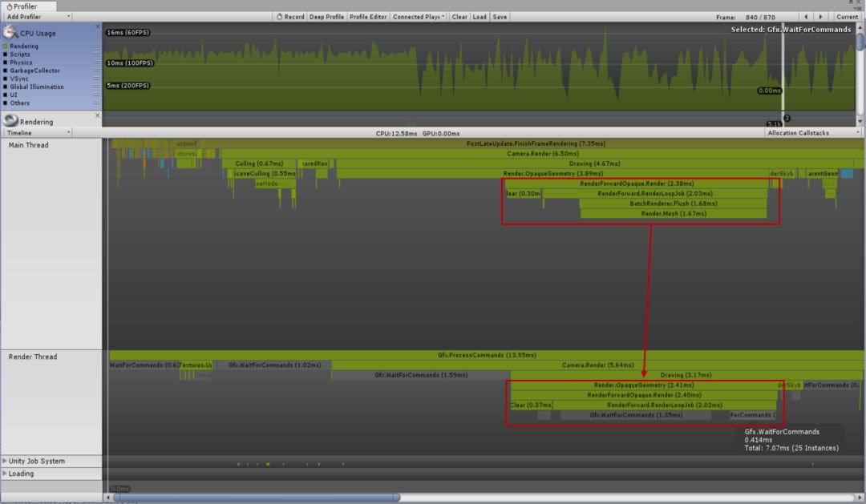
Task: Click reorder handle beside Physics category
Action: pyautogui.click(x=96, y=62)
